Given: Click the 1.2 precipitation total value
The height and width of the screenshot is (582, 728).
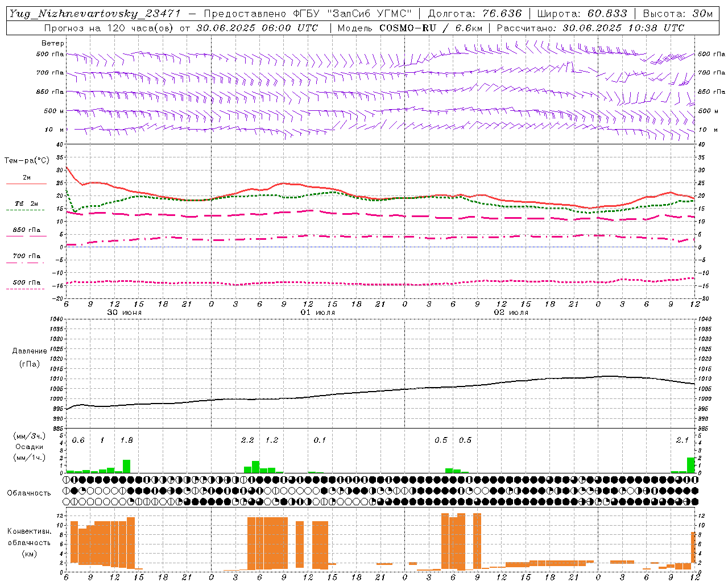Looking at the screenshot, I should (x=272, y=440).
